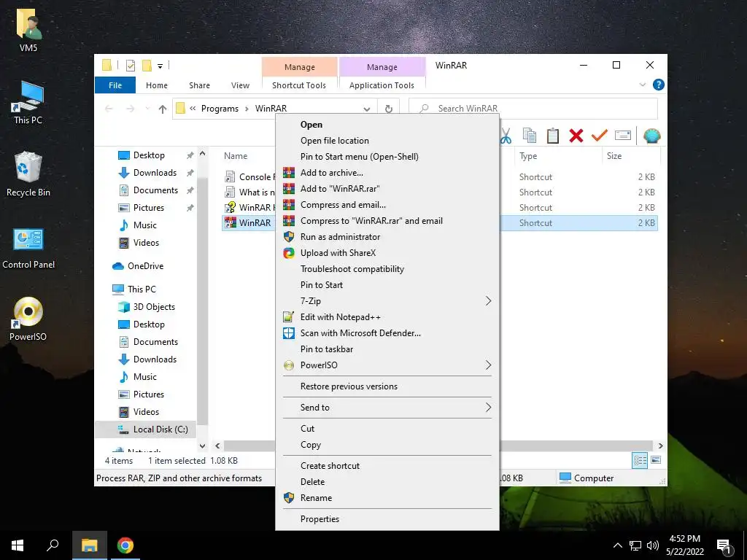The height and width of the screenshot is (560, 747).
Task: Select Restore previous versions
Action: pos(387,386)
